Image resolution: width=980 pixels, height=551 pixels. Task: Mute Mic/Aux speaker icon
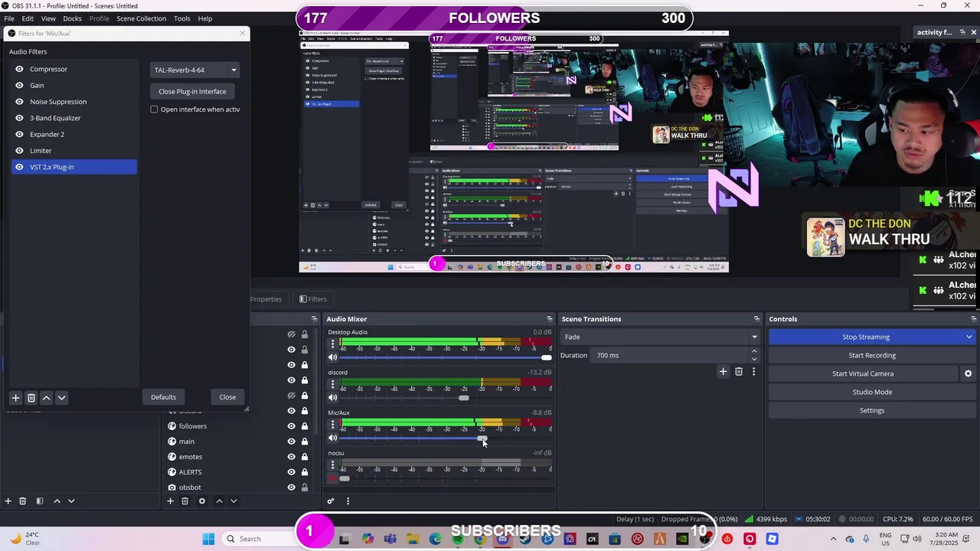pos(332,438)
